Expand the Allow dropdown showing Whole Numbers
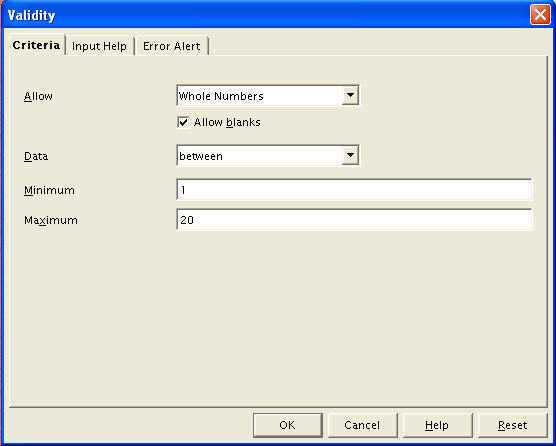Image resolution: width=556 pixels, height=446 pixels. coord(268,96)
